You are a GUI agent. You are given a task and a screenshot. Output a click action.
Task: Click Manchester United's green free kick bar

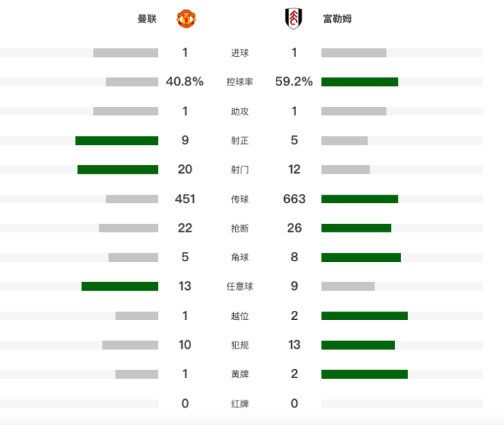coord(120,286)
